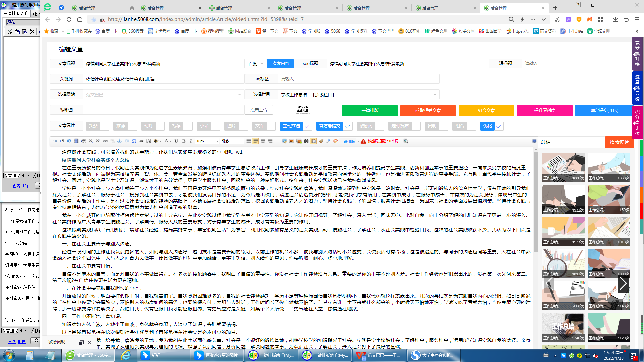Click the anchor icon in the editor toolbar
Viewport: 644px width, 362px height.
coord(120,141)
